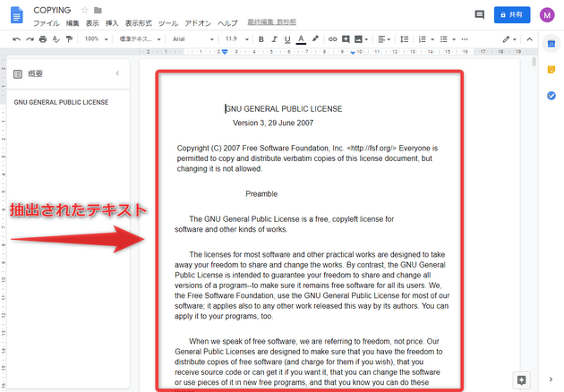Toggle italic formatting
564x392 pixels.
(x=275, y=39)
